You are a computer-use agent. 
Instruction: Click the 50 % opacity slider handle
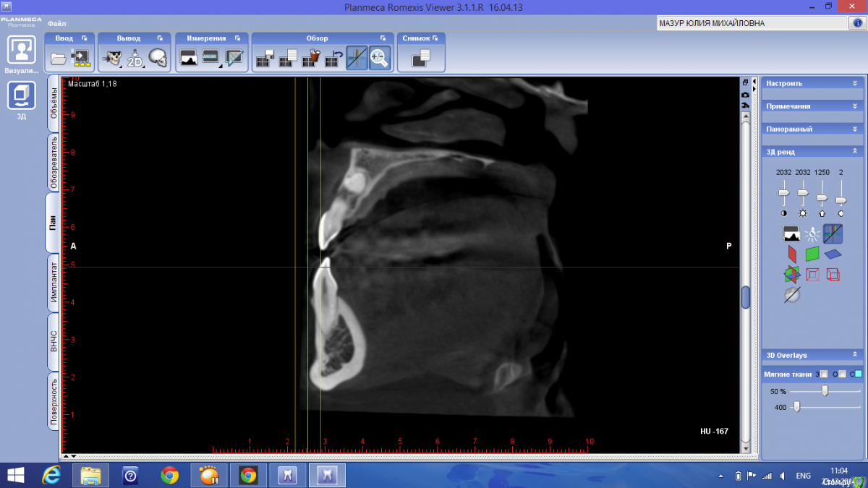click(825, 390)
